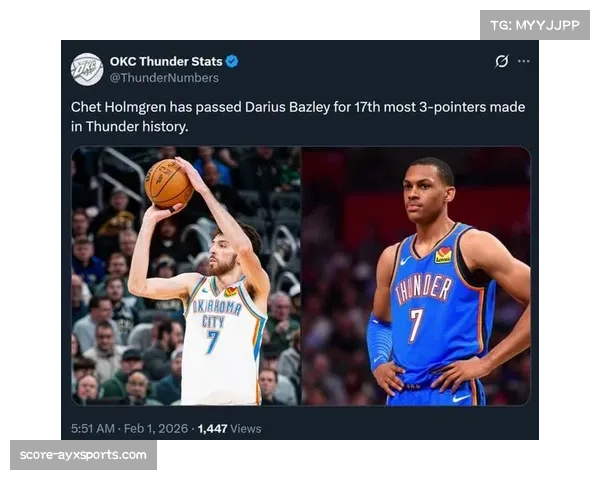Click the Grok slashed-circle icon
This screenshot has height=480, width=600.
[x=502, y=61]
